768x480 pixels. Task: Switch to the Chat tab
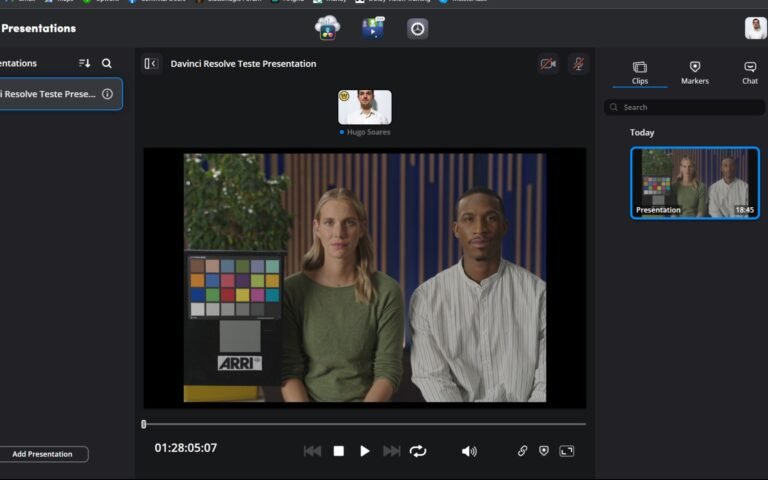pos(750,72)
